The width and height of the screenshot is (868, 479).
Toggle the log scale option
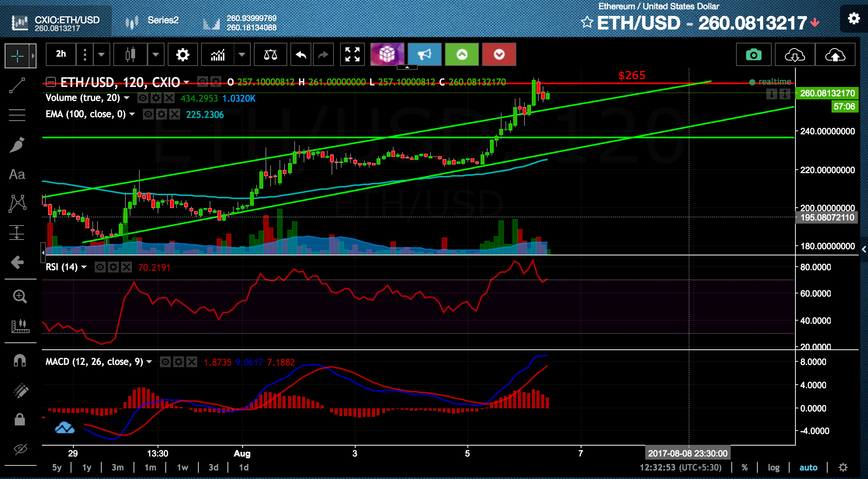(x=773, y=467)
